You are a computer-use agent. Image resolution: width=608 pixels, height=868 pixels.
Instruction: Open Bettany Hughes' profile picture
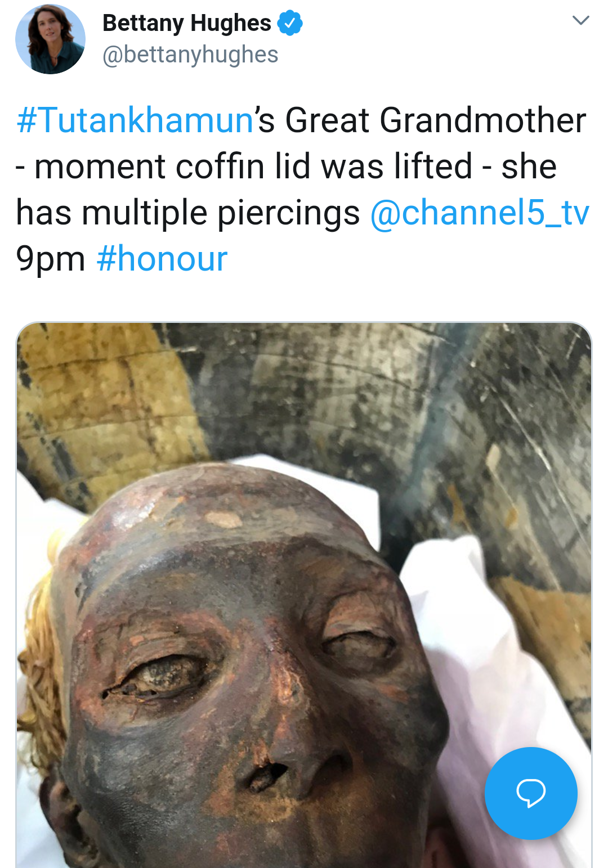click(51, 39)
